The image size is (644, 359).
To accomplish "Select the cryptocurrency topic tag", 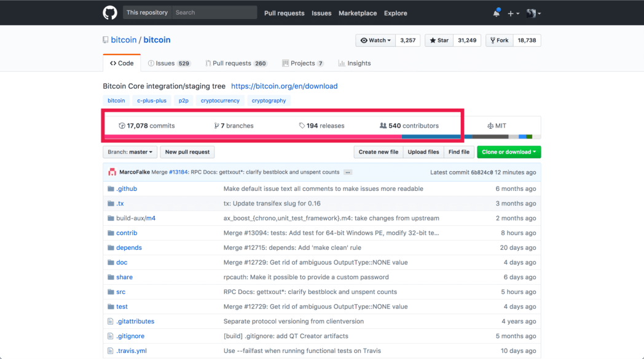I will 220,101.
